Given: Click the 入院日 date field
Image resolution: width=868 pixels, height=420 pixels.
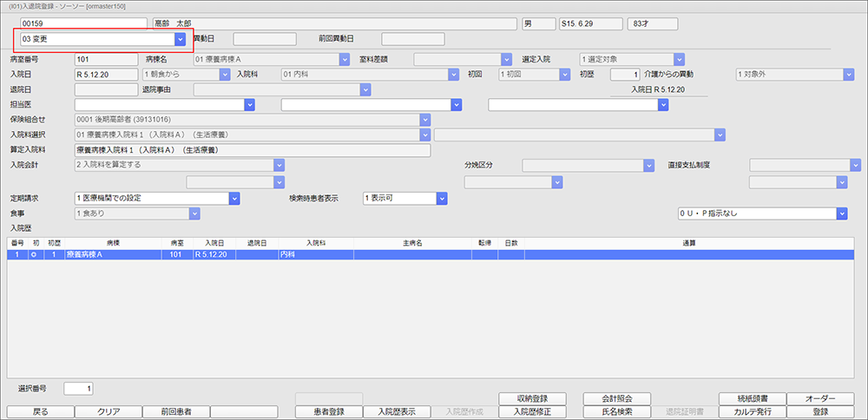Looking at the screenshot, I should (x=106, y=75).
